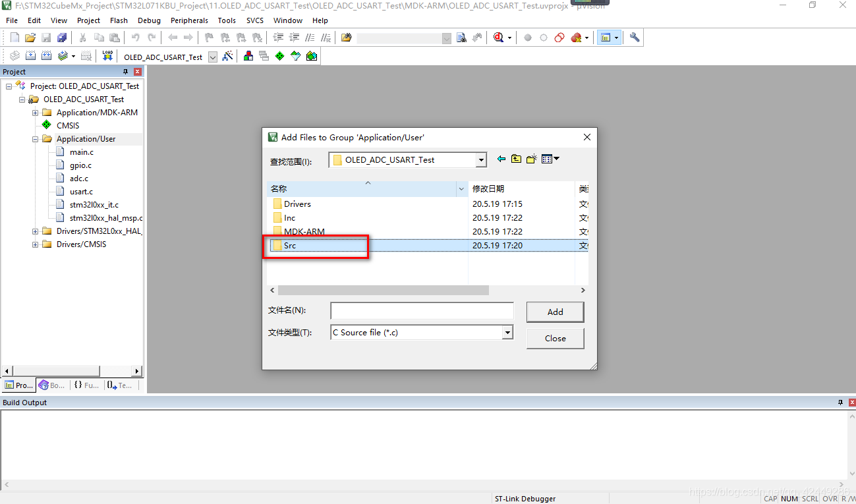Click the Browse search results icon

pos(477,38)
